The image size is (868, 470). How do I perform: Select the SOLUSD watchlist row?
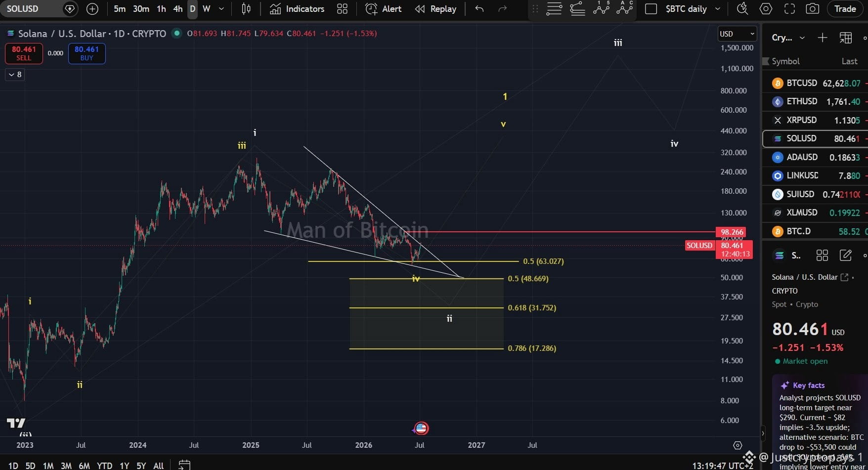(816, 138)
